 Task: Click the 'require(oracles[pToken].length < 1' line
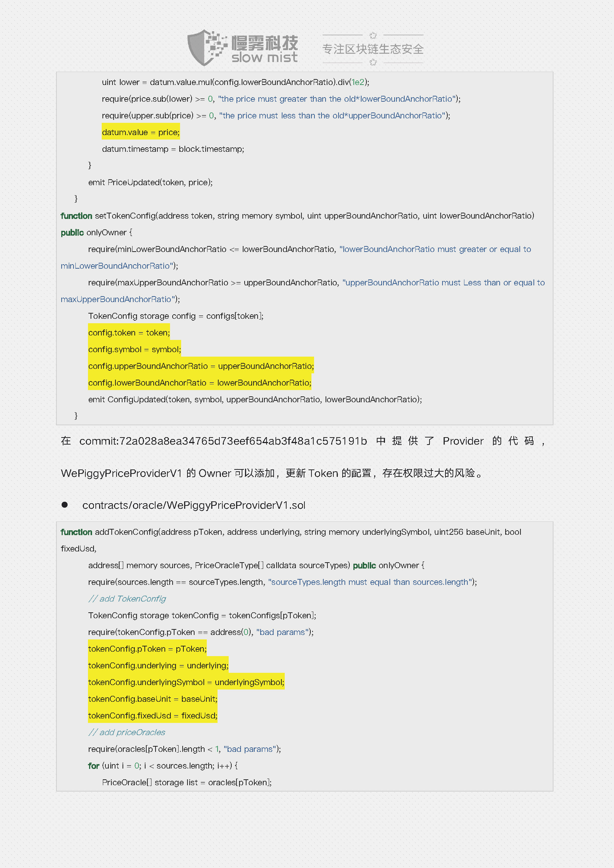pos(184,749)
